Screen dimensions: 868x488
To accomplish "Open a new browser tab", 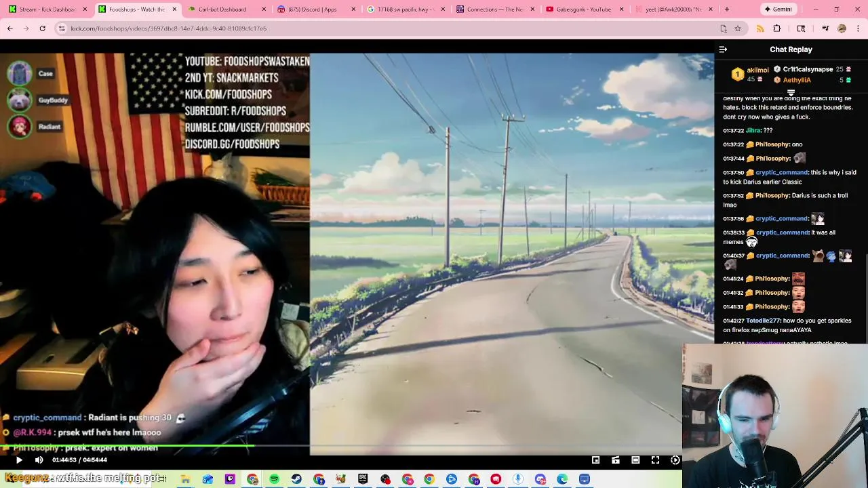I will pos(726,9).
